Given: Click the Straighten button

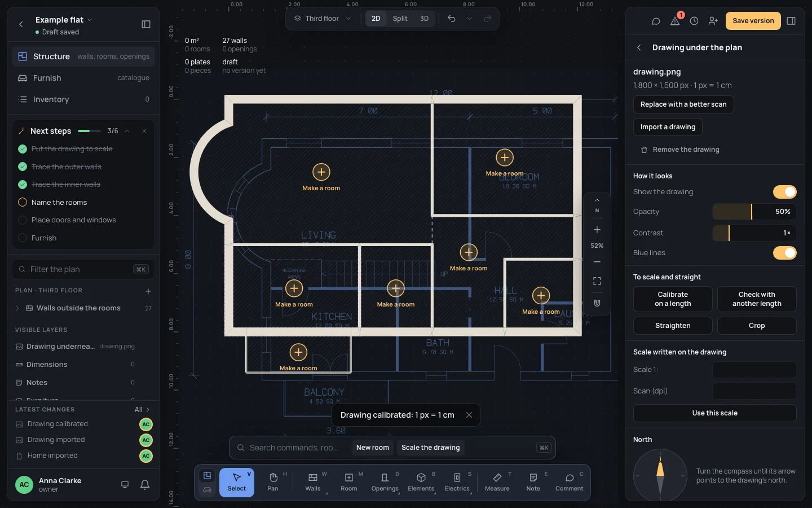Looking at the screenshot, I should pyautogui.click(x=673, y=326).
